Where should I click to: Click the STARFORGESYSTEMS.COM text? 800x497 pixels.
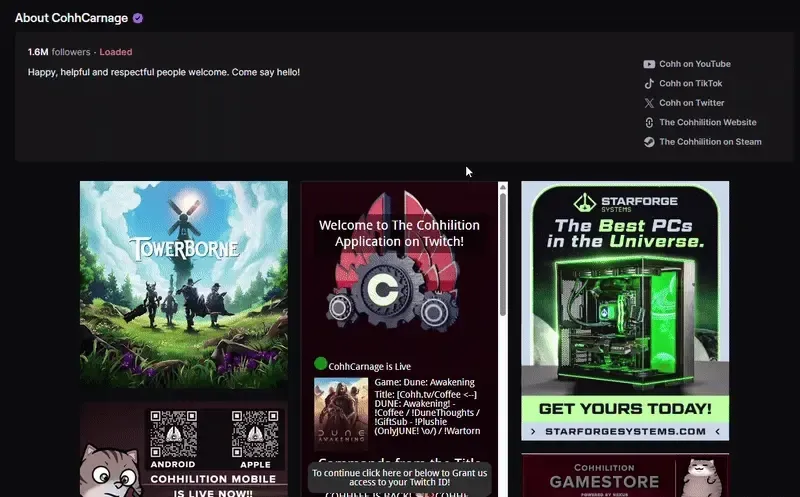[625, 432]
